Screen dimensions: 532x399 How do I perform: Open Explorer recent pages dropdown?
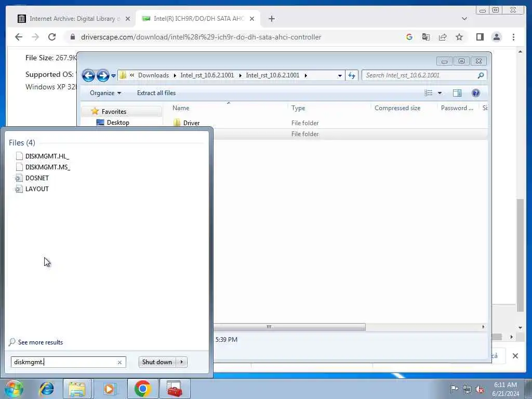(x=113, y=76)
